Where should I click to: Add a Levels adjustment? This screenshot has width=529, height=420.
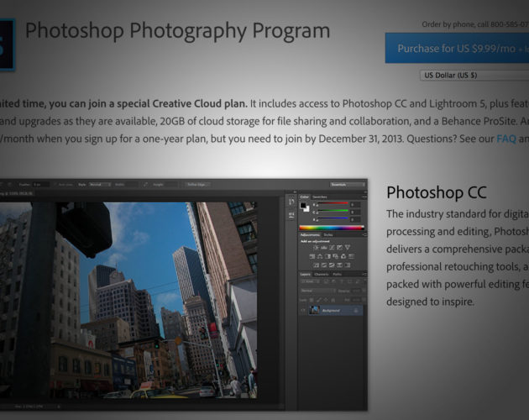[324, 248]
